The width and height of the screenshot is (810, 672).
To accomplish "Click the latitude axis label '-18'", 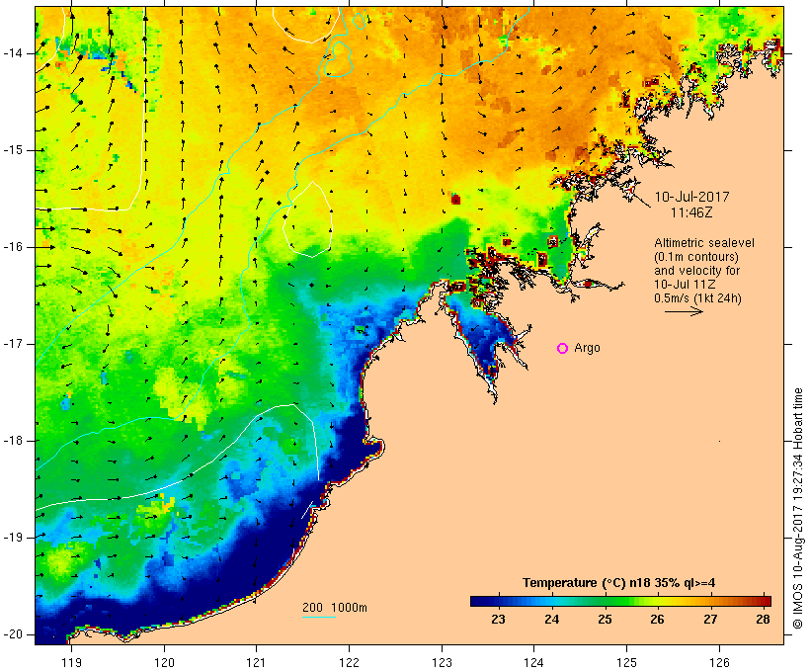I will click(x=13, y=441).
